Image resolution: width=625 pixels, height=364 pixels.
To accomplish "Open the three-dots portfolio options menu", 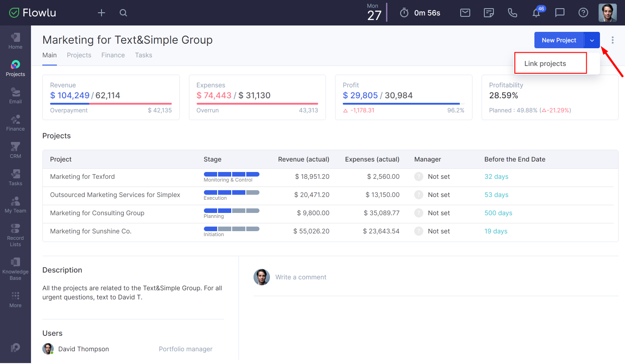I will (x=613, y=40).
